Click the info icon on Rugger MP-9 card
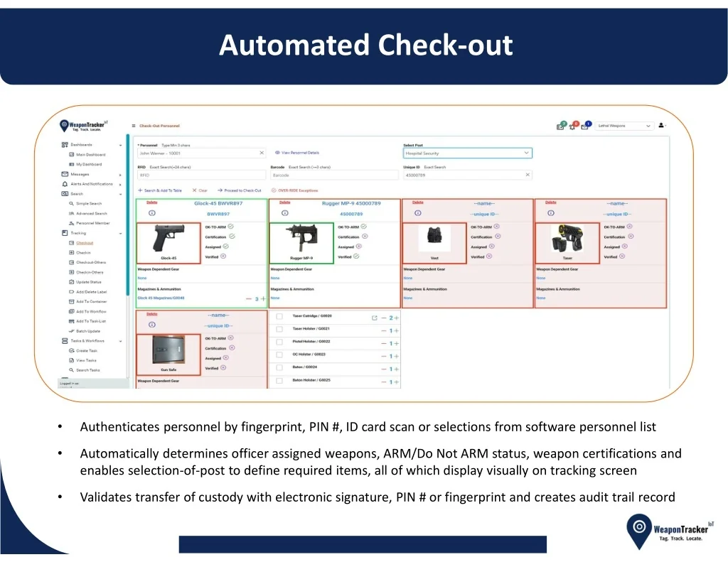728x562 pixels. [285, 213]
